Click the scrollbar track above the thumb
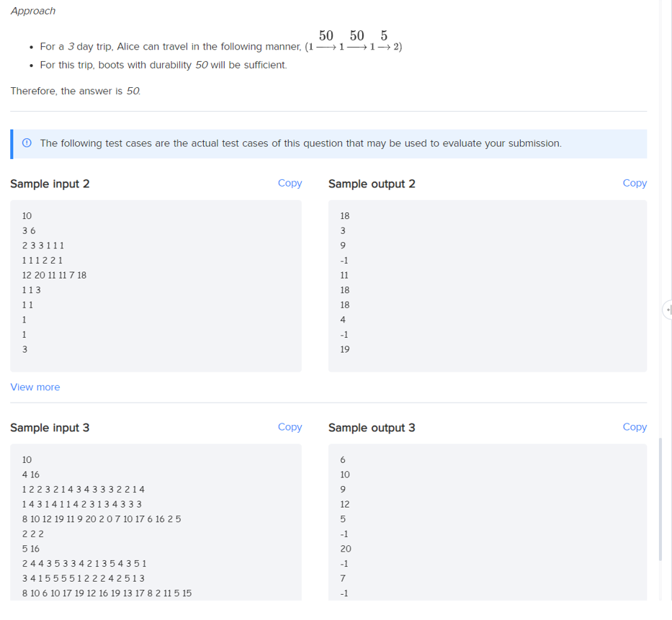Image resolution: width=672 pixels, height=620 pixels. click(660, 215)
